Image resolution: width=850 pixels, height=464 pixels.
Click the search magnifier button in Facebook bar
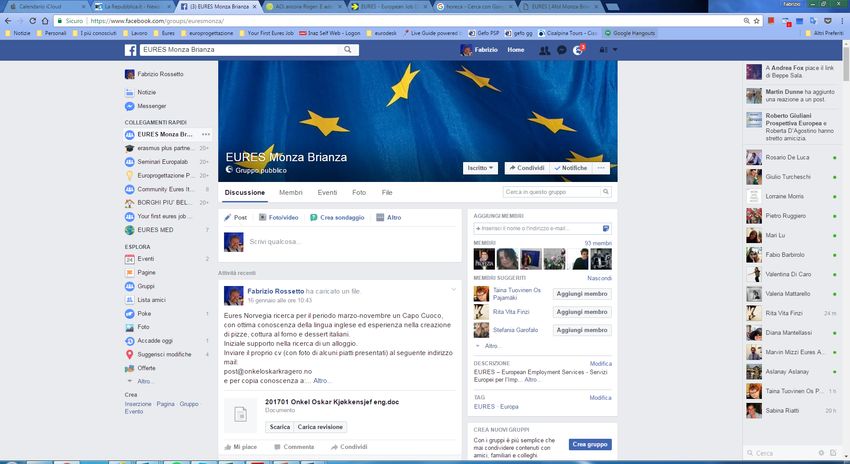(x=347, y=49)
